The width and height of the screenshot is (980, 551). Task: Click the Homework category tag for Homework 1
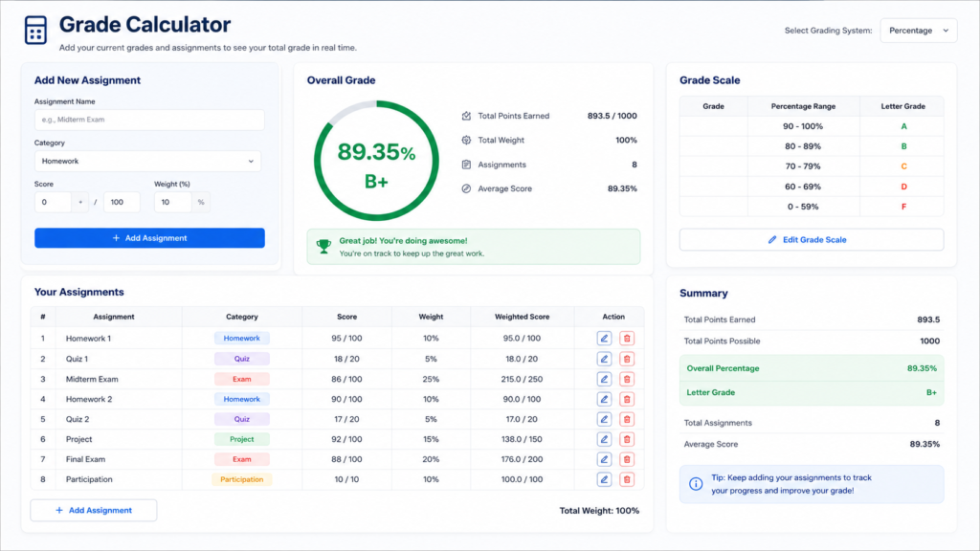(242, 338)
